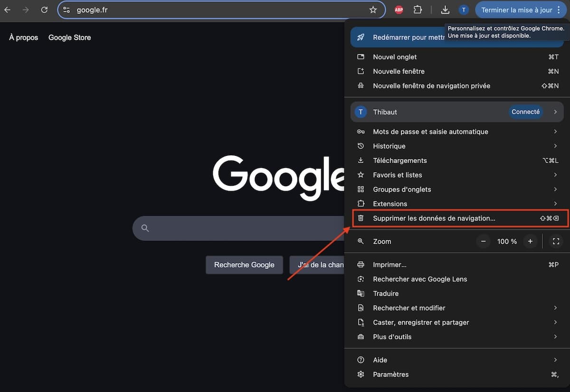
Task: Click the translate icon next to Traduire
Action: click(361, 293)
